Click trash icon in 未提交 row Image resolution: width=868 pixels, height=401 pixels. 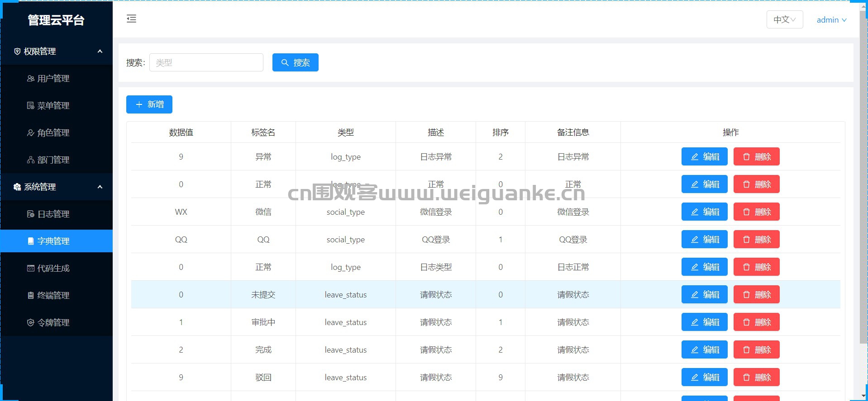click(x=746, y=294)
